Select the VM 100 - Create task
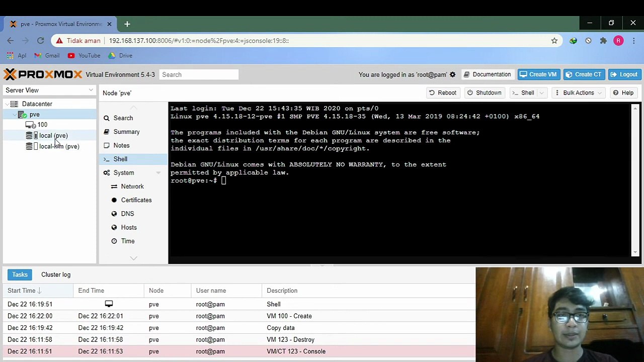 pyautogui.click(x=239, y=316)
